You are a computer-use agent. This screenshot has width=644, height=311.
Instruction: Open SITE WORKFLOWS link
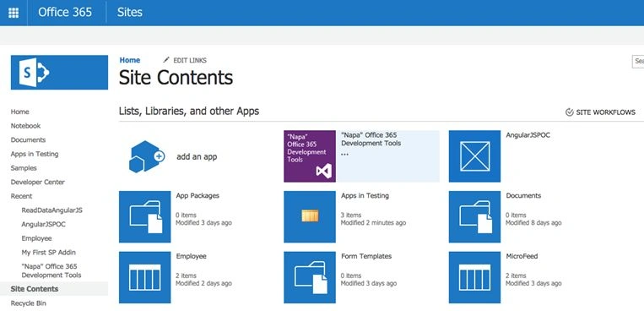pyautogui.click(x=605, y=112)
